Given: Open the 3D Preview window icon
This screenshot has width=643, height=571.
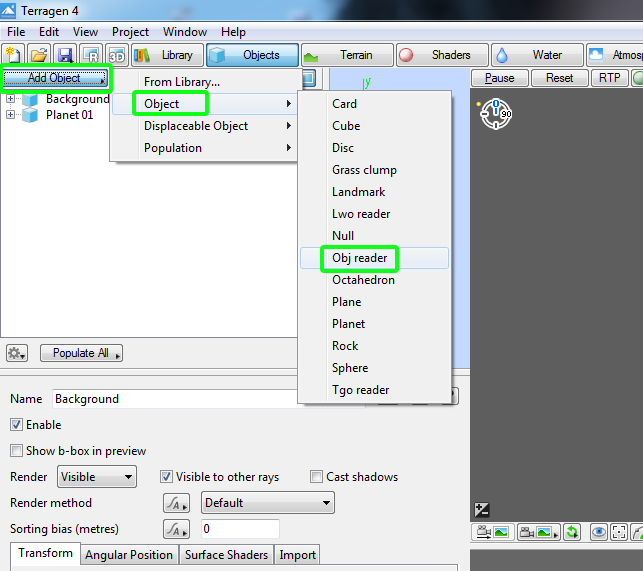Looking at the screenshot, I should pyautogui.click(x=117, y=55).
